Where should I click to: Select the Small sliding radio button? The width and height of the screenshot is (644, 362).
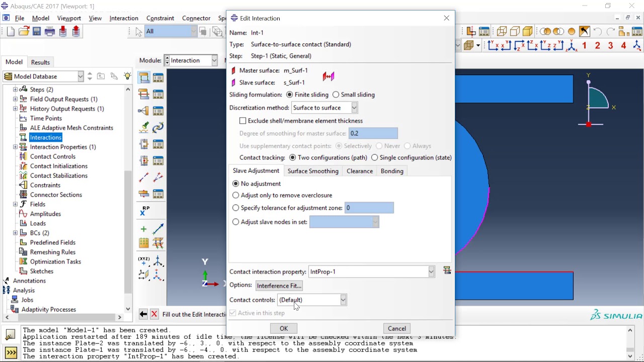click(336, 95)
